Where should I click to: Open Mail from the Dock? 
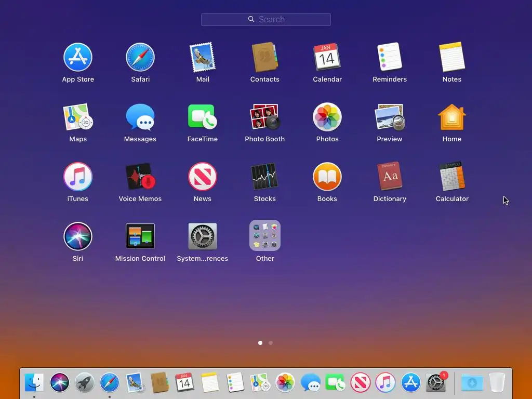[x=135, y=382]
